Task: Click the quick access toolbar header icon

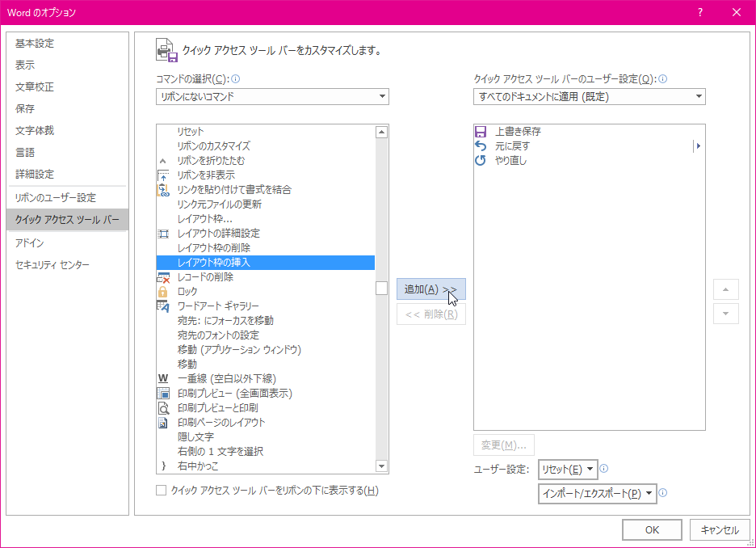Action: click(x=167, y=50)
